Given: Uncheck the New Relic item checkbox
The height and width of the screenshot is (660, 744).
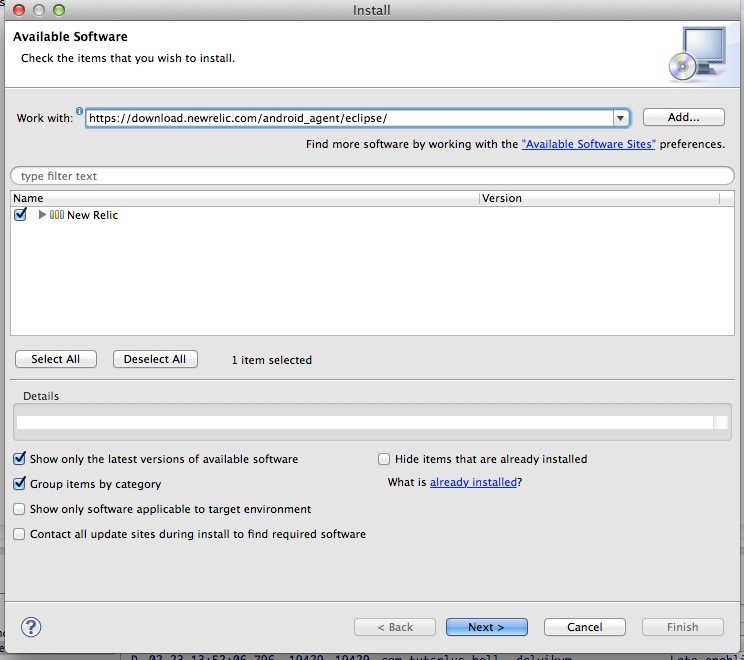Looking at the screenshot, I should coord(20,214).
